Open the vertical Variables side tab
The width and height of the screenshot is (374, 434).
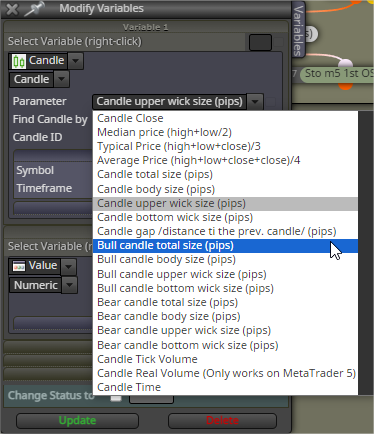pos(298,30)
